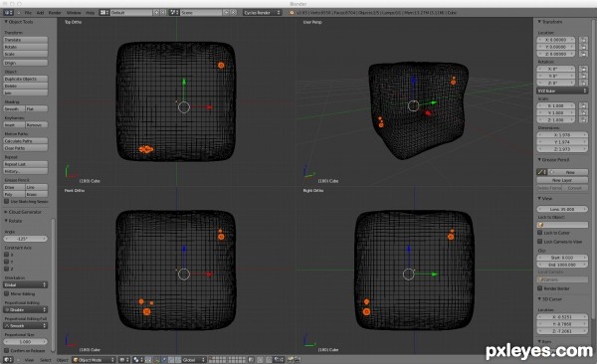The image size is (597, 364).
Task: Click the grease pencil brush icon beside New
Action: click(x=541, y=172)
